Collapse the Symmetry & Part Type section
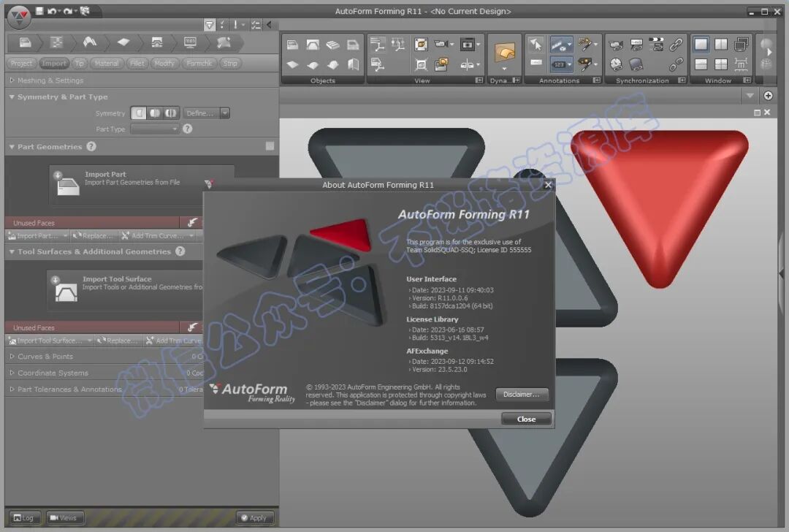This screenshot has width=789, height=532. (x=12, y=96)
